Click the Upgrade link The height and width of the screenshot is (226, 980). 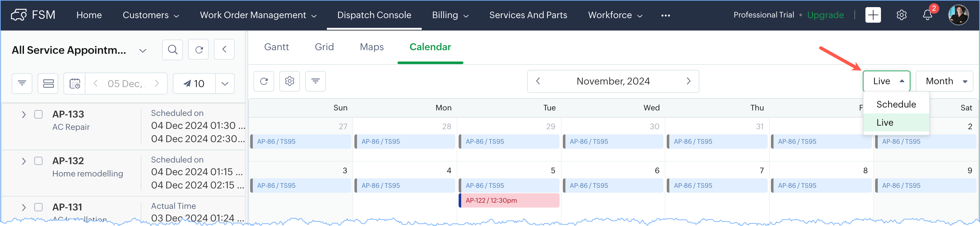pos(825,15)
